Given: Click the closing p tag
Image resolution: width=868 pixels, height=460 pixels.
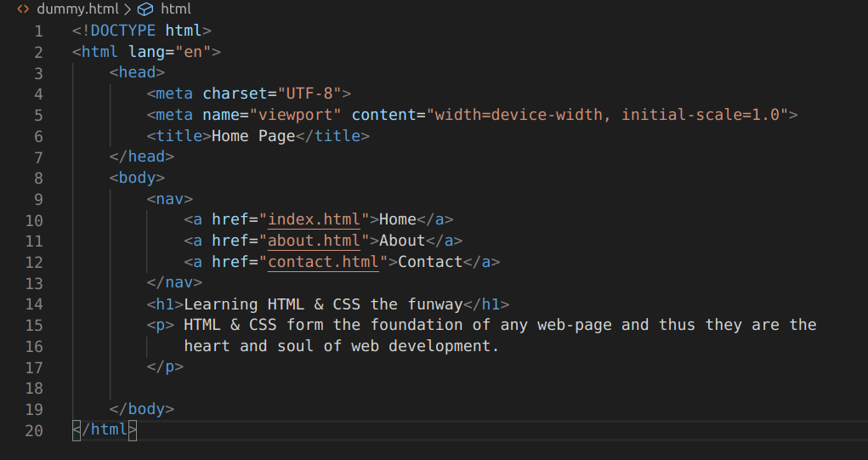Looking at the screenshot, I should [165, 366].
